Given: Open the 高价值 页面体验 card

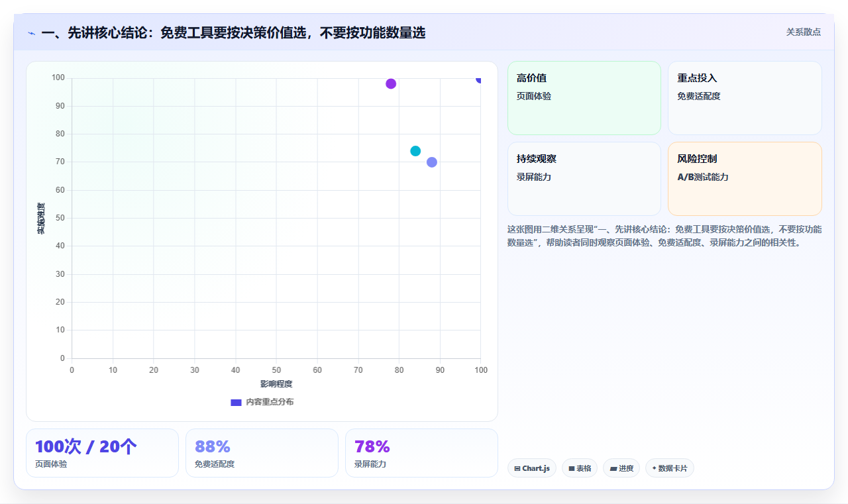Looking at the screenshot, I should (584, 98).
